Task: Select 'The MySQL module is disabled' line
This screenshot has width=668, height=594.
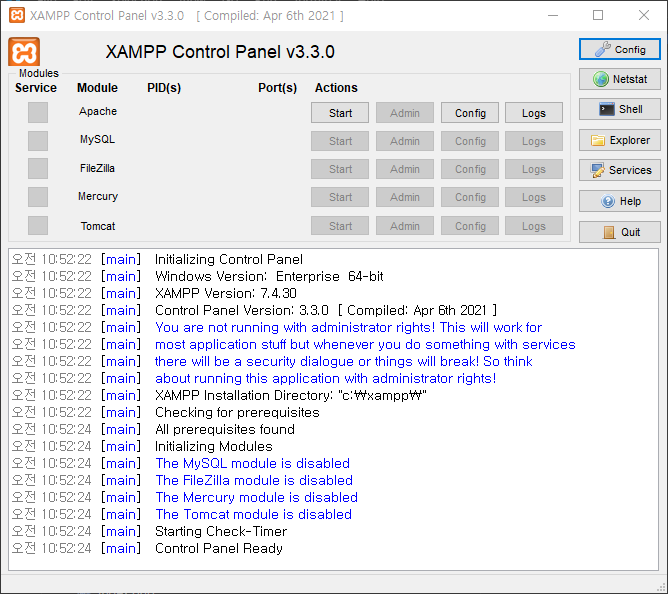Action: point(253,464)
